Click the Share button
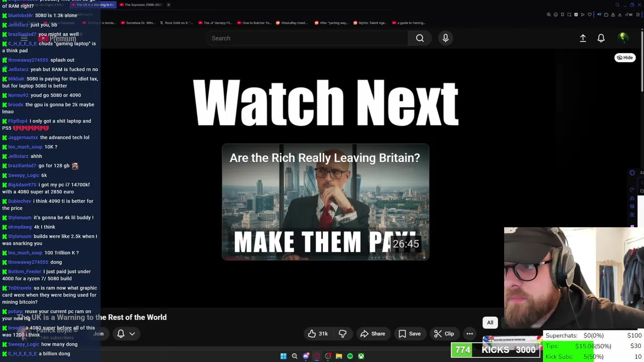The width and height of the screenshot is (644, 362). point(373,334)
